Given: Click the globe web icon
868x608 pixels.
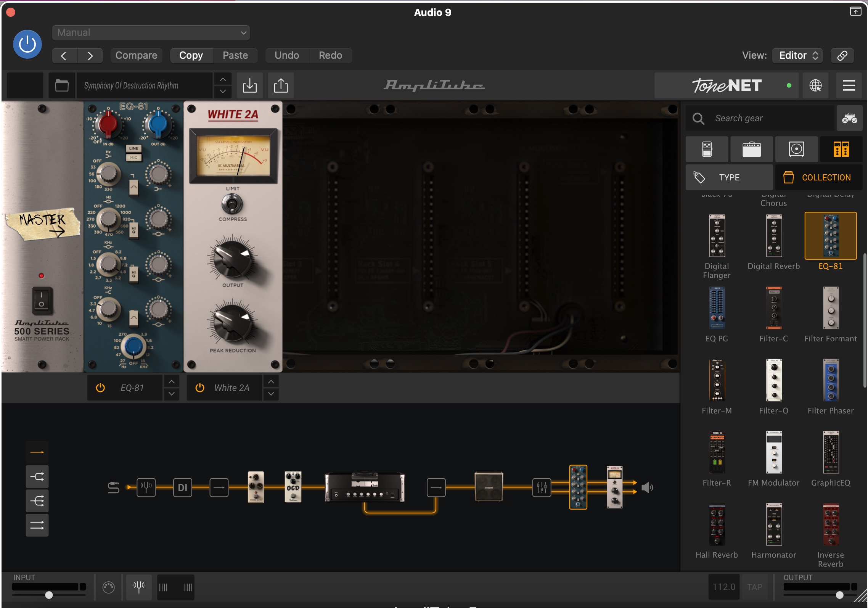Looking at the screenshot, I should click(x=815, y=85).
